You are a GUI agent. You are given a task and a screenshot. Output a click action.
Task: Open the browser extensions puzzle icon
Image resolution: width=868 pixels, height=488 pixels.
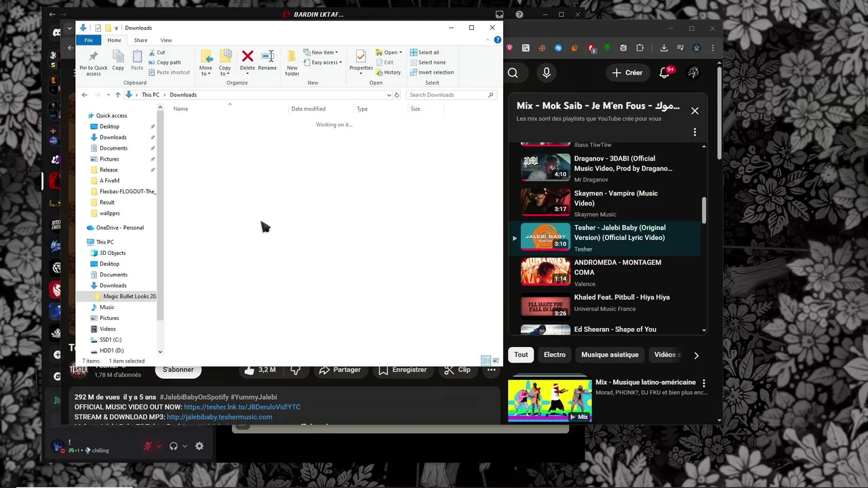coord(639,48)
